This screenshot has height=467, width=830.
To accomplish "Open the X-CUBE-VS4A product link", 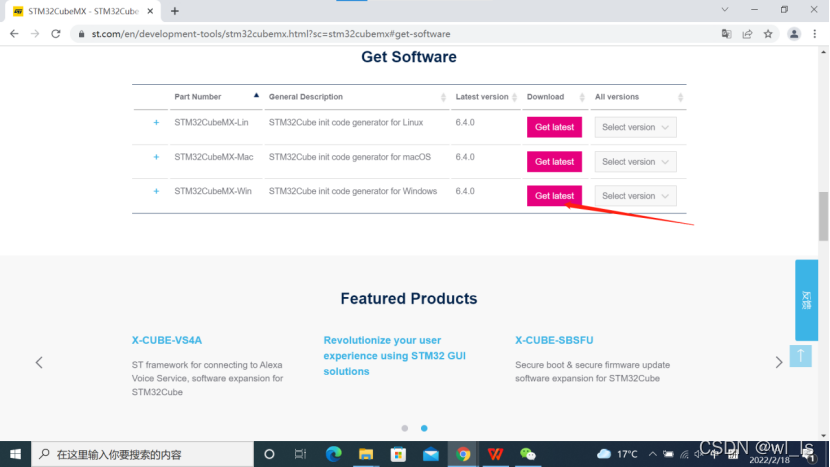I will click(167, 340).
